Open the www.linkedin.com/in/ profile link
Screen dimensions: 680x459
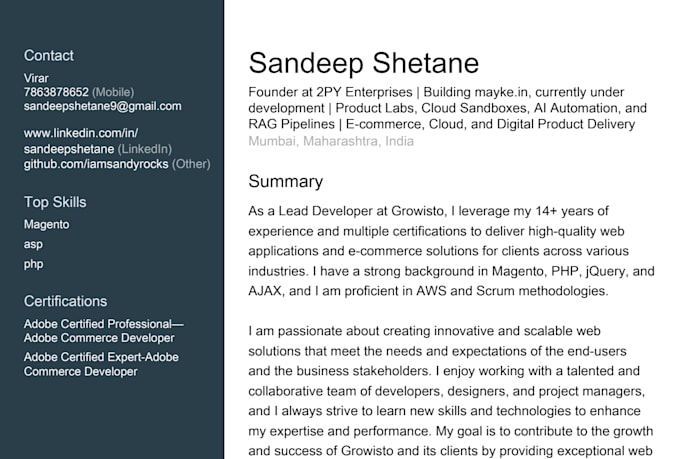[81, 133]
